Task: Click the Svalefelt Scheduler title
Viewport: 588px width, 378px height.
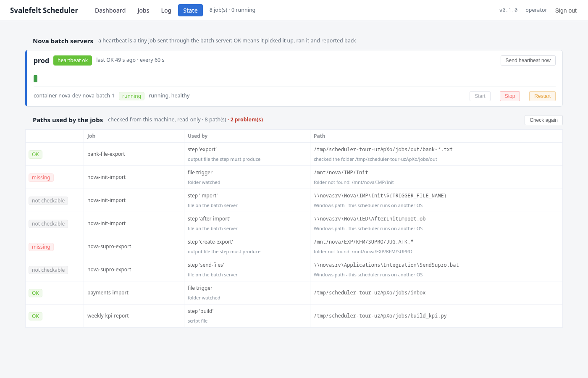Action: (44, 10)
